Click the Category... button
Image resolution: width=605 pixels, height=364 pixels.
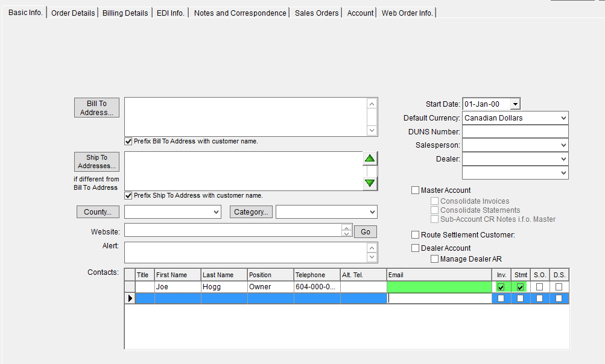click(251, 212)
